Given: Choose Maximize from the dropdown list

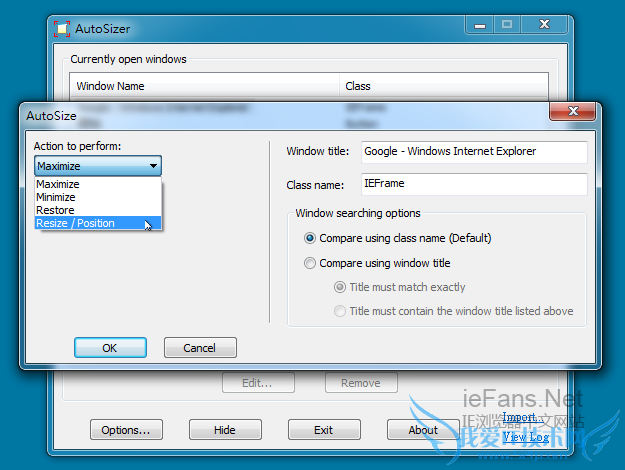Looking at the screenshot, I should [x=98, y=184].
